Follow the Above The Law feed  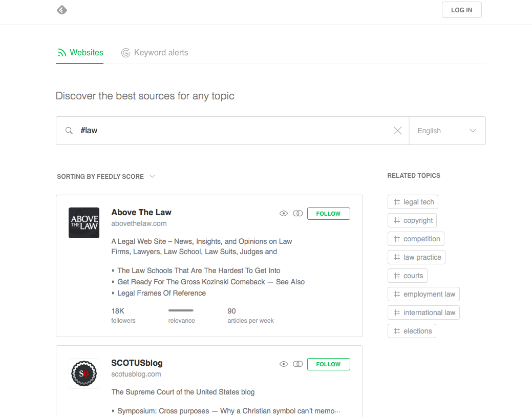[x=328, y=214]
